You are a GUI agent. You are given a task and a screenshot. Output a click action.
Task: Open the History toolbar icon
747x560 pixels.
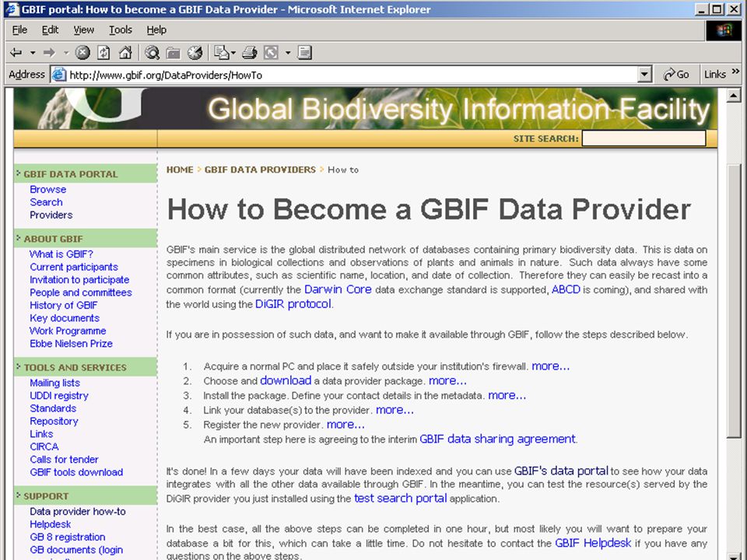point(195,52)
